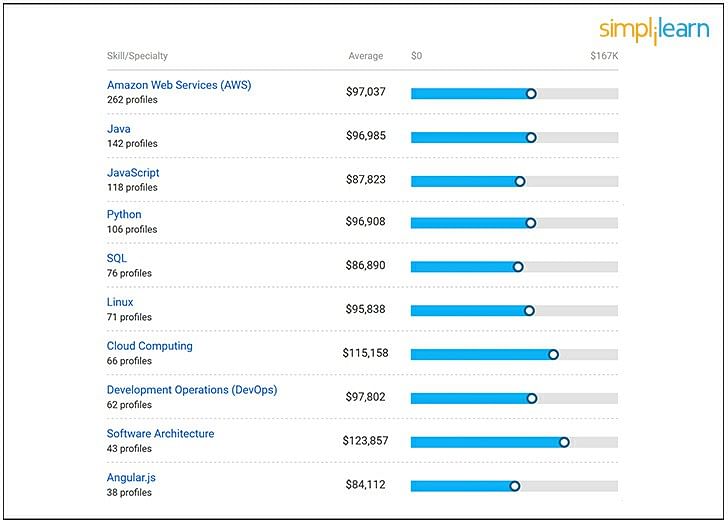The image size is (728, 522).
Task: Click the JavaScript salary bar marker
Action: (x=520, y=181)
